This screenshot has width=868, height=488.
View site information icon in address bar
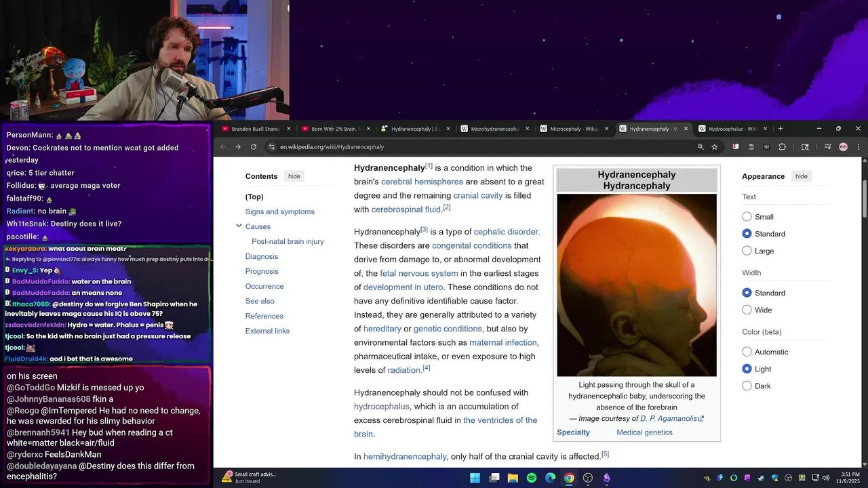[x=272, y=147]
